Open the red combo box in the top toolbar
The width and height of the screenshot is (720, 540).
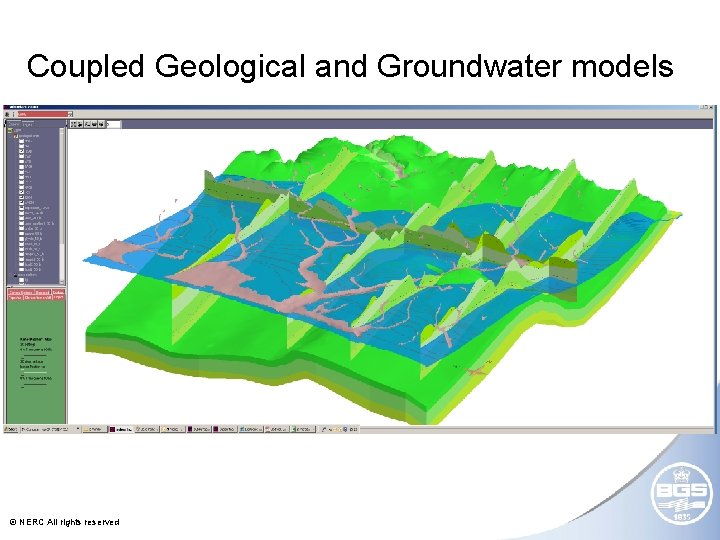45,114
